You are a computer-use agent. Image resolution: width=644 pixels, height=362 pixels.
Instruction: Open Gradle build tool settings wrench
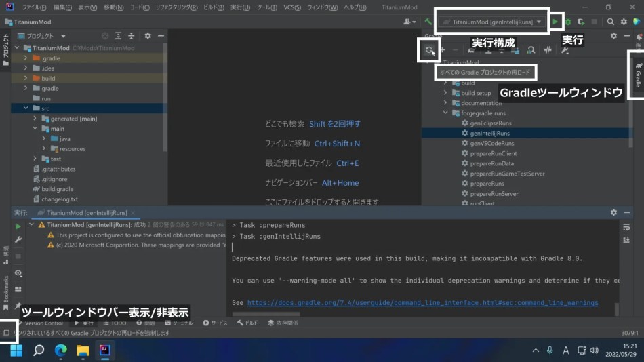point(565,51)
